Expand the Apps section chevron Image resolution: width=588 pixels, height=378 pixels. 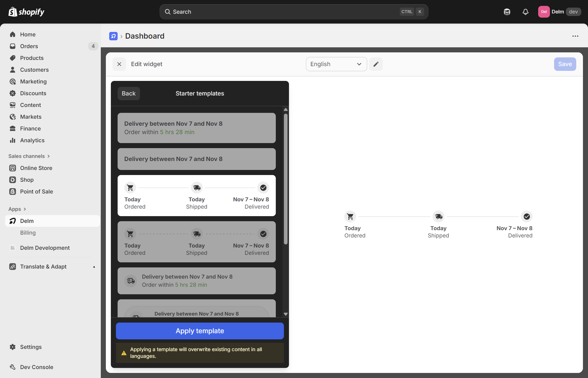[25, 209]
